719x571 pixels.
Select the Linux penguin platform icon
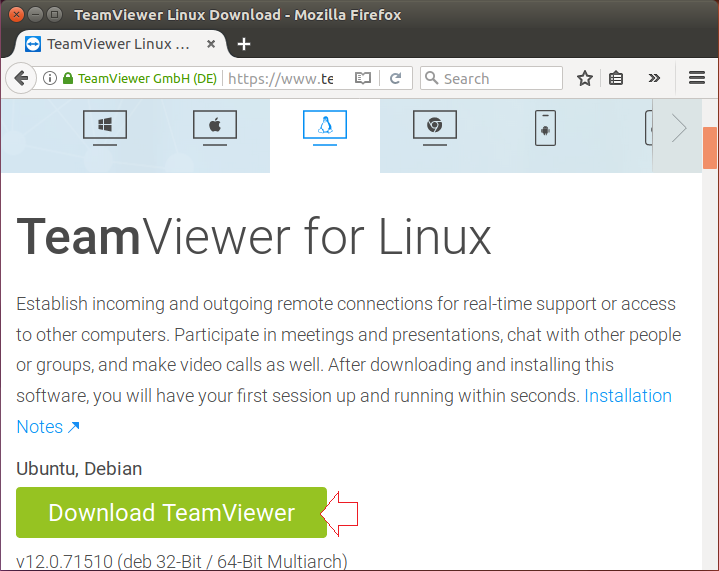coord(325,128)
